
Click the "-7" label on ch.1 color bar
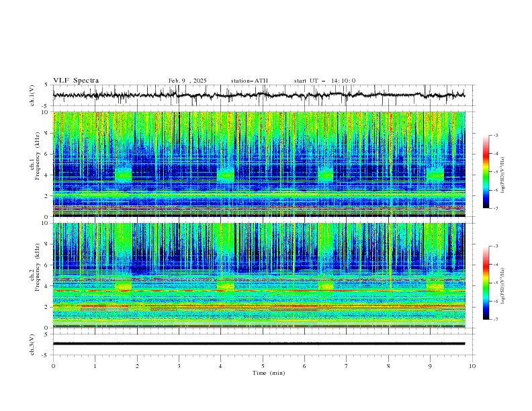(495, 209)
